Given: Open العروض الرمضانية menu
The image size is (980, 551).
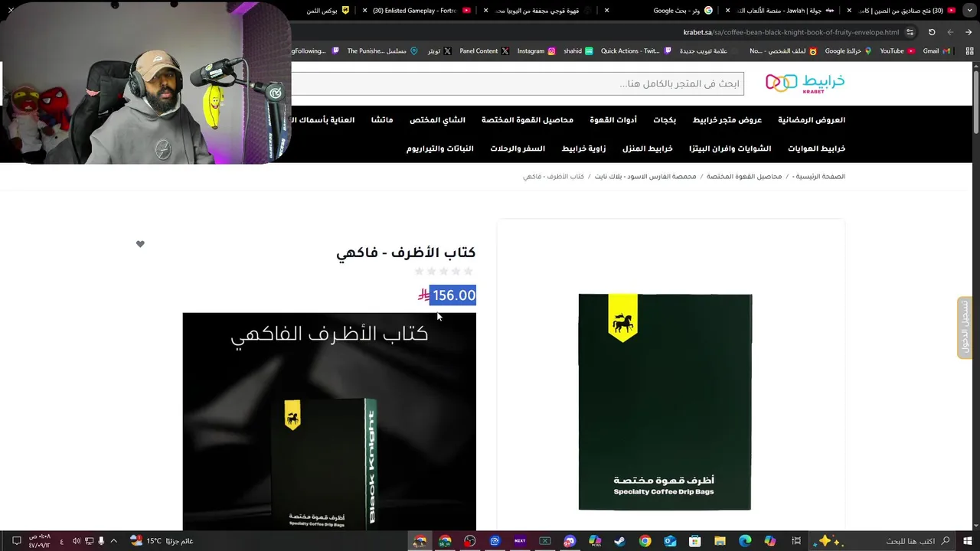Looking at the screenshot, I should tap(812, 120).
